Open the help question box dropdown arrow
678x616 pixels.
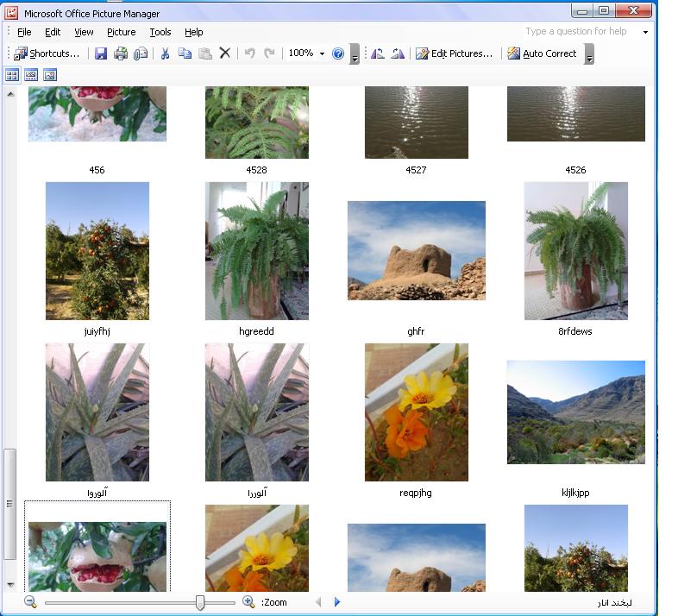pyautogui.click(x=645, y=32)
